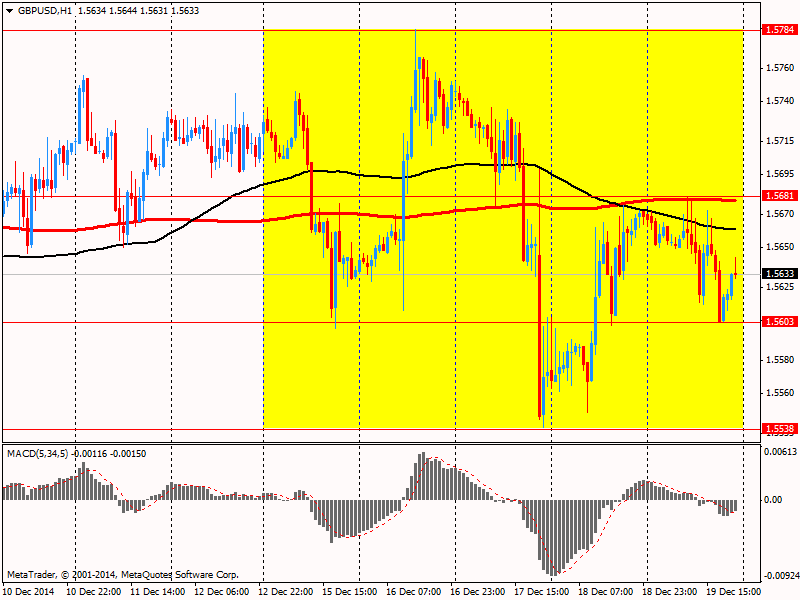Image resolution: width=800 pixels, height=600 pixels.
Task: Click the 1.5715 price axis value
Action: (x=780, y=141)
